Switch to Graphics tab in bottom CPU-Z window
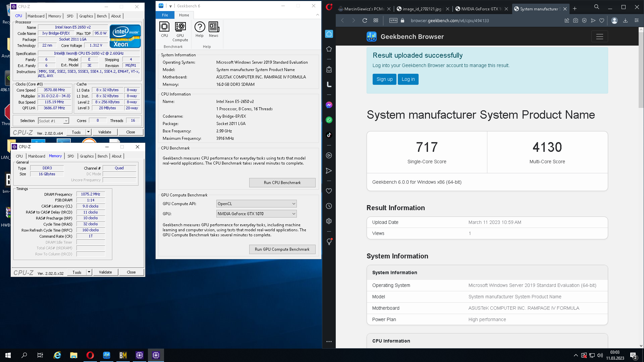 coord(87,156)
